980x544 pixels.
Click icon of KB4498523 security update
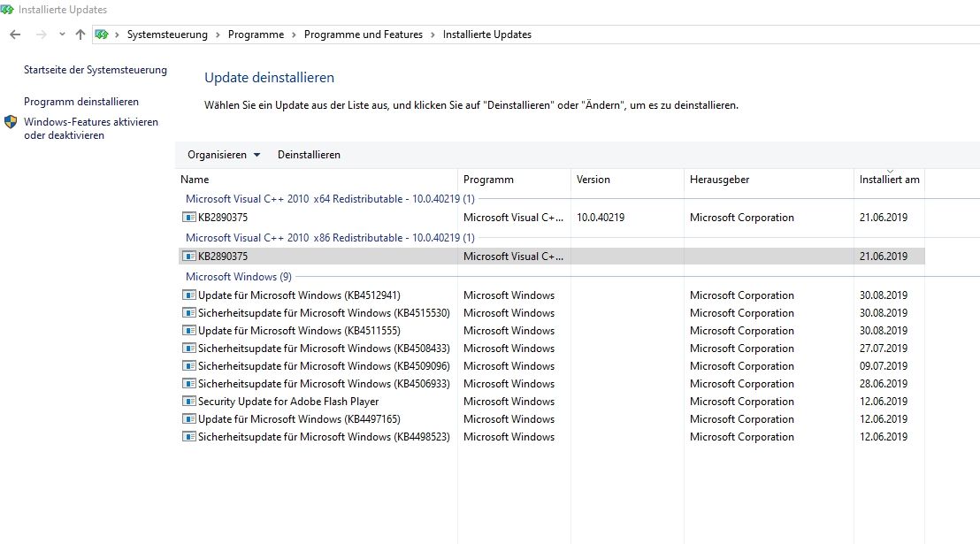(x=189, y=437)
